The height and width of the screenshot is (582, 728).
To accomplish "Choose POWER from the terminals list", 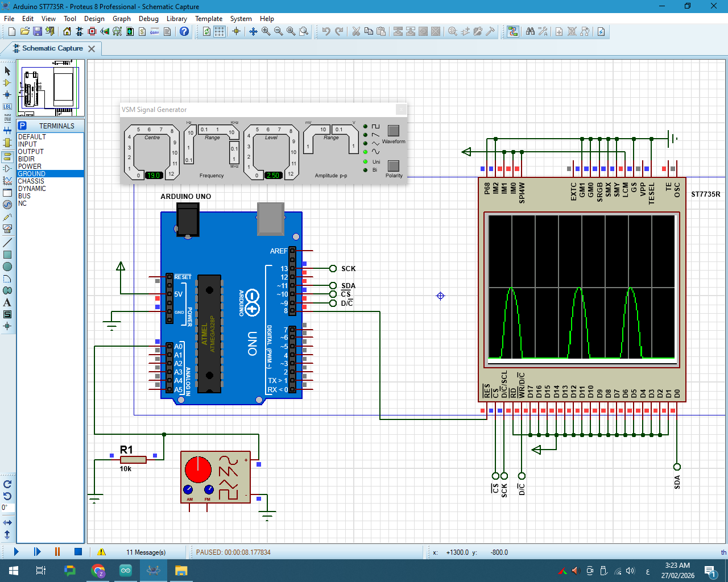I will (30, 167).
